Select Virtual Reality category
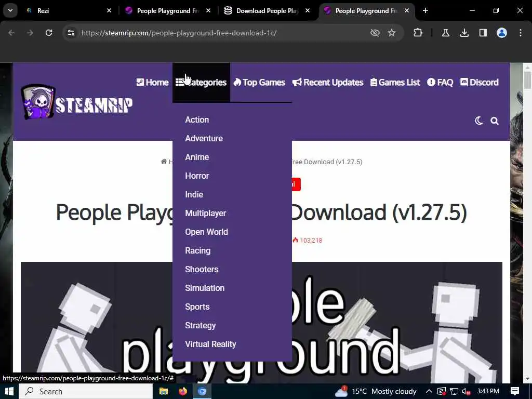Screen dimensions: 532x399 (211, 344)
